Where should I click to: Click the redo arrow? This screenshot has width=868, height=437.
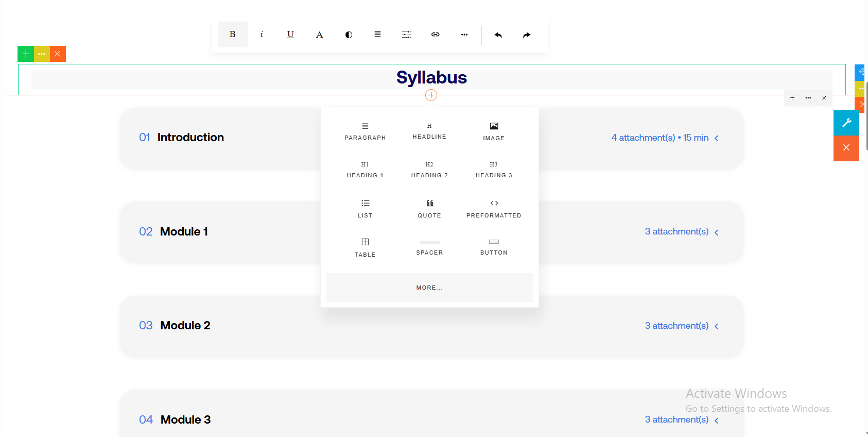526,35
